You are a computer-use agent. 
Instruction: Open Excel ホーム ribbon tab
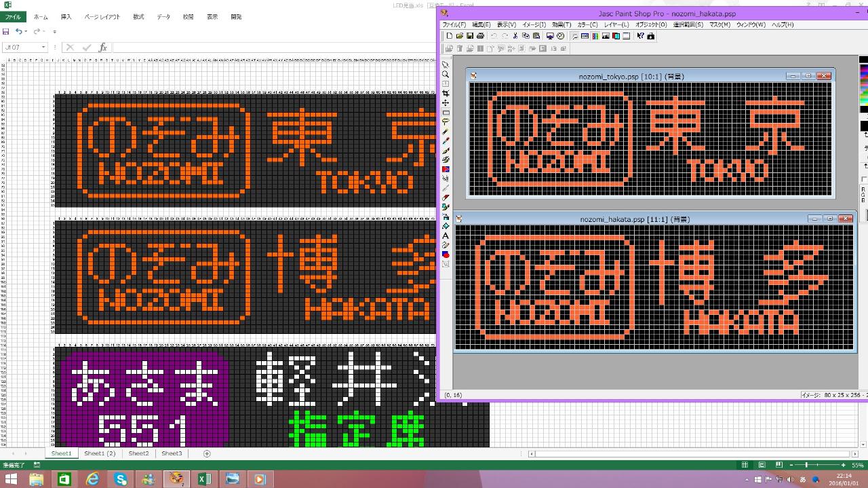(41, 17)
